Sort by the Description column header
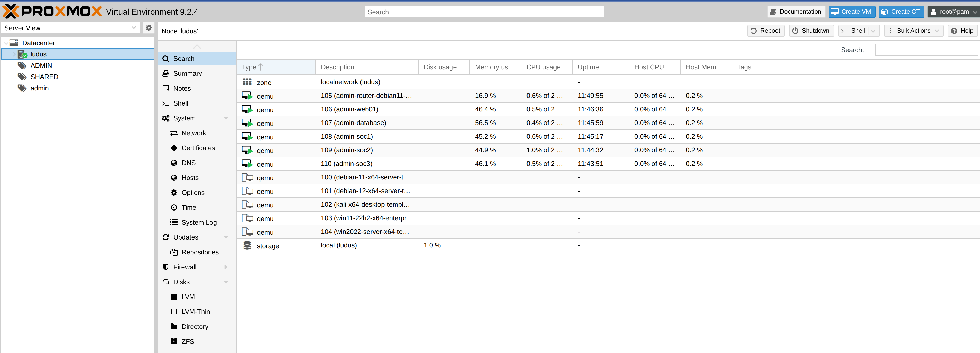This screenshot has width=980, height=353. click(x=367, y=67)
